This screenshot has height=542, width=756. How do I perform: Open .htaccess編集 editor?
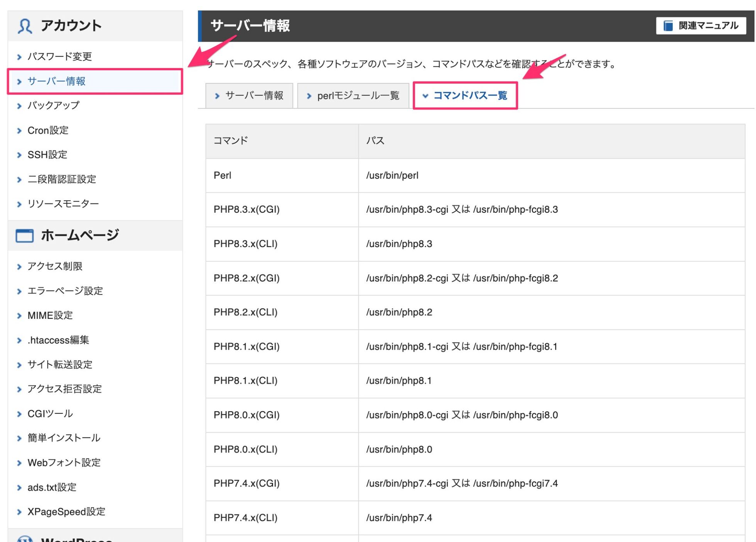pyautogui.click(x=58, y=340)
